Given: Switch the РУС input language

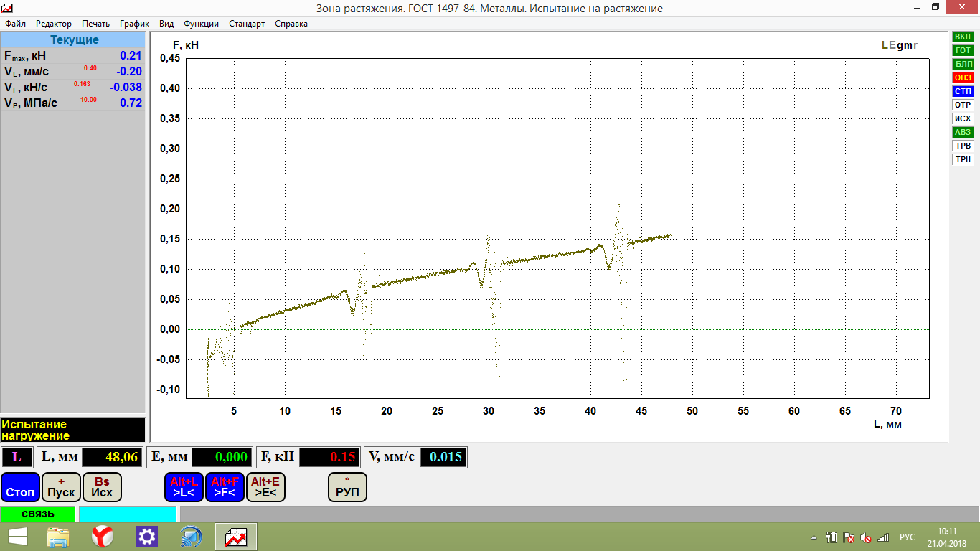Looking at the screenshot, I should pyautogui.click(x=908, y=537).
